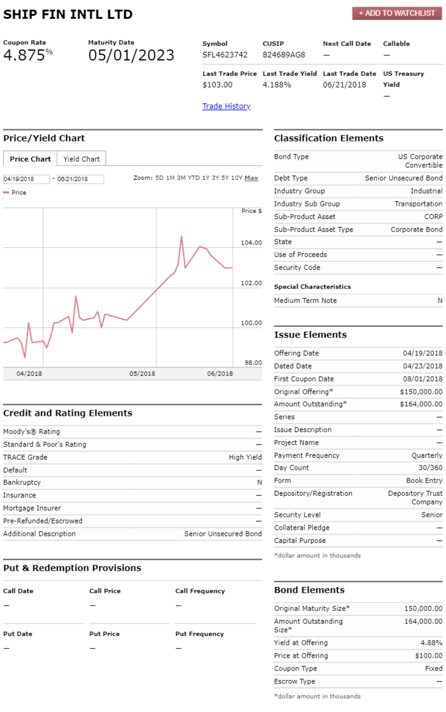Viewport: 446px width, 712px height.
Task: Set chart zoom to Max
Action: (x=251, y=178)
